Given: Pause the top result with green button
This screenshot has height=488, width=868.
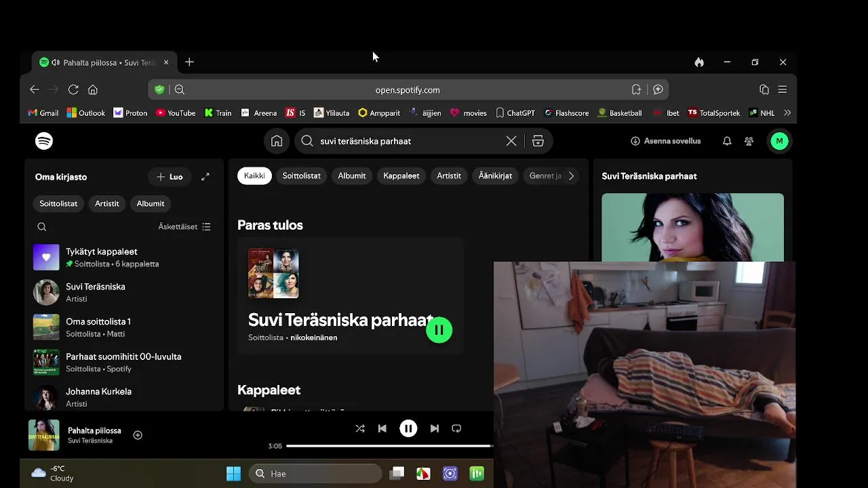Looking at the screenshot, I should pos(439,330).
